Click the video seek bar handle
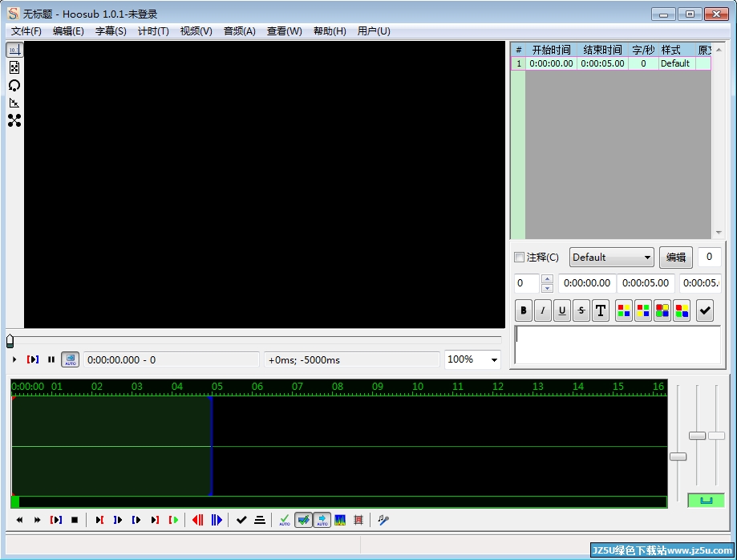Screen dimensions: 737x560 (10, 341)
